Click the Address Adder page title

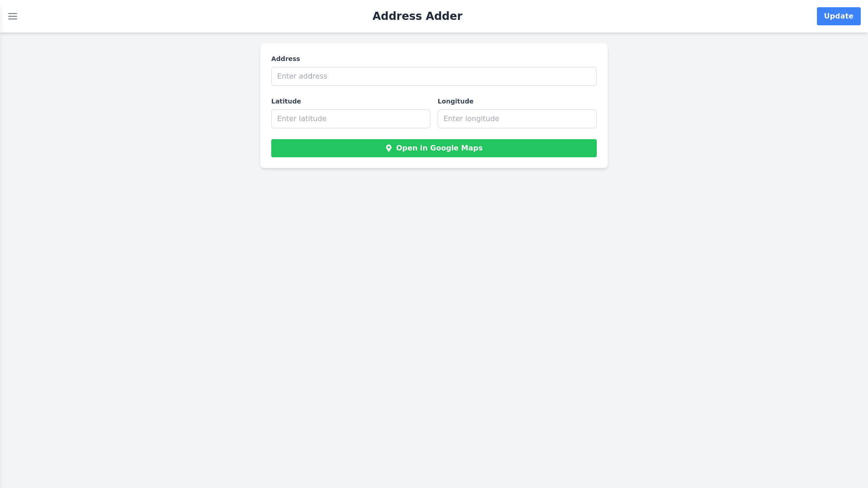(417, 16)
